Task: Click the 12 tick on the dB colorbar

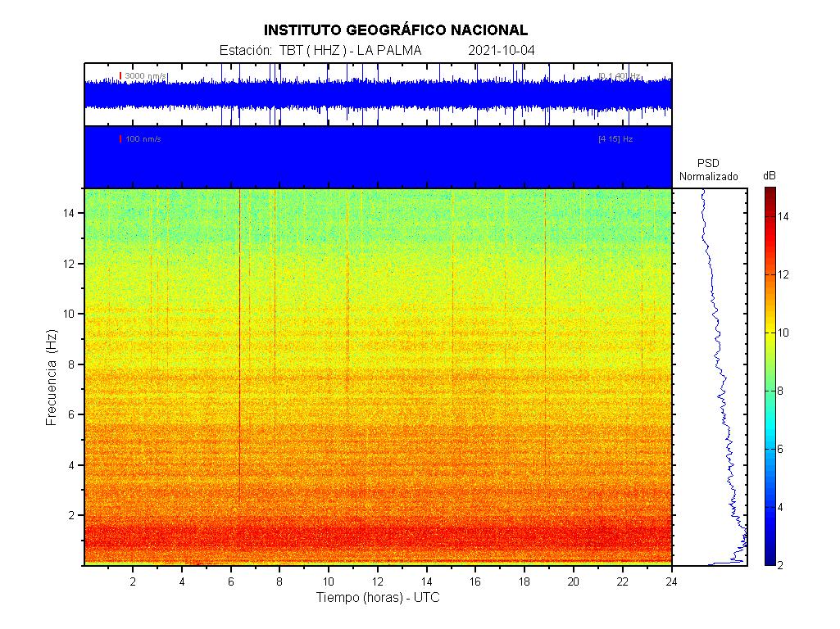Action: [783, 274]
